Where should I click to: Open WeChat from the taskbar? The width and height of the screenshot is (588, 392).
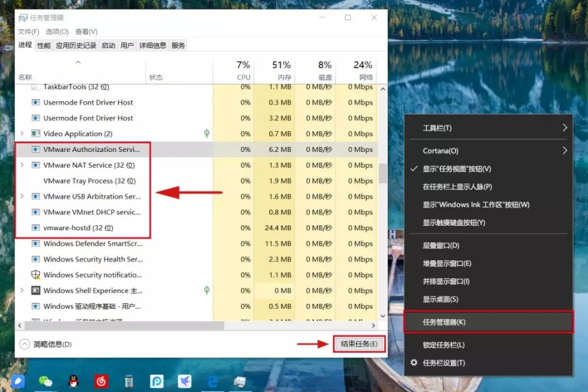click(x=45, y=382)
